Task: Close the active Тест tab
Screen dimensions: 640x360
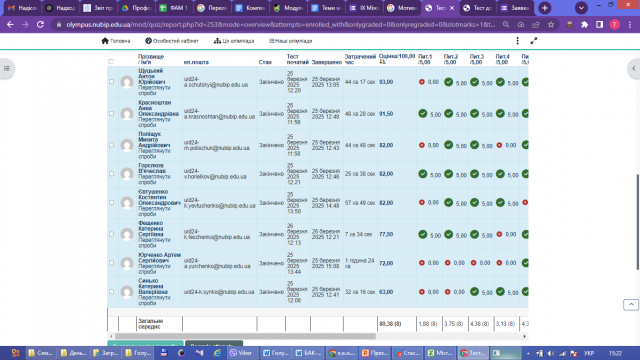Action: (x=452, y=8)
